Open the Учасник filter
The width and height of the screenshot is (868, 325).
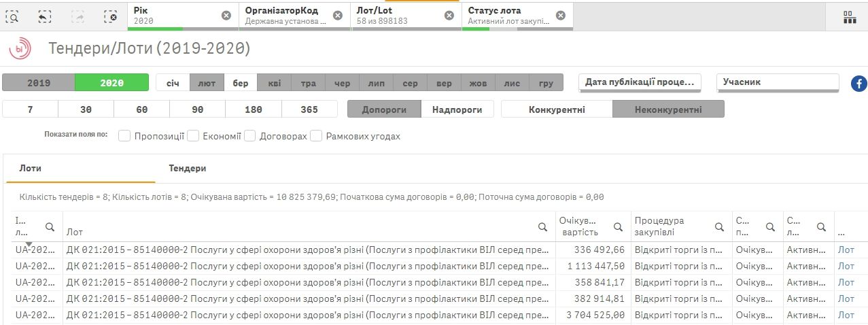pos(778,82)
